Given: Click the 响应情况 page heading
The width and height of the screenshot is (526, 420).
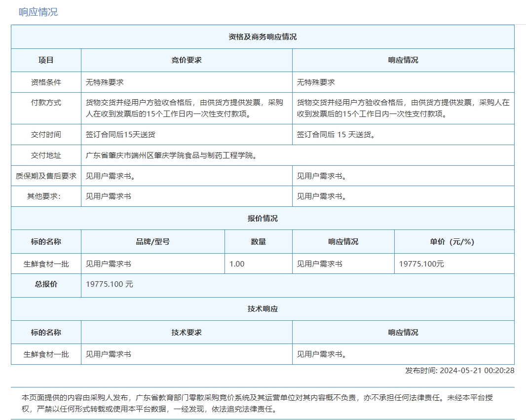Looking at the screenshot, I should (x=38, y=12).
